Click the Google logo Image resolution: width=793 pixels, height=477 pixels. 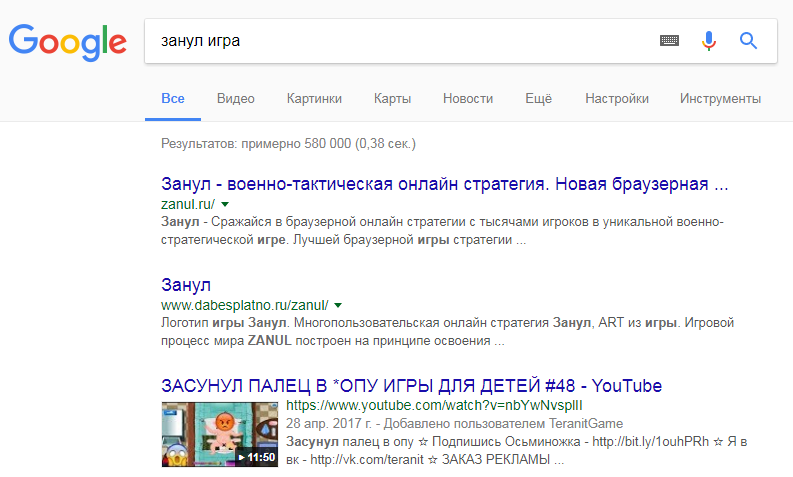pos(67,42)
